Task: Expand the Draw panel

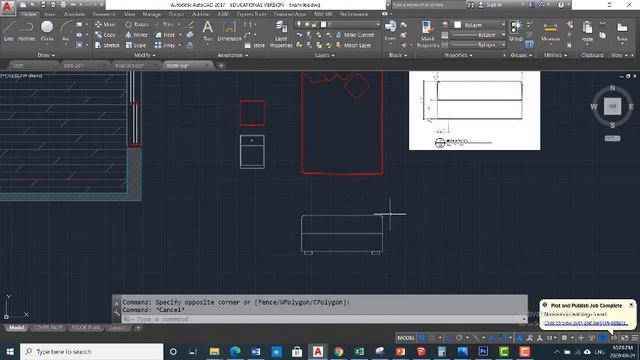Action: [46, 55]
